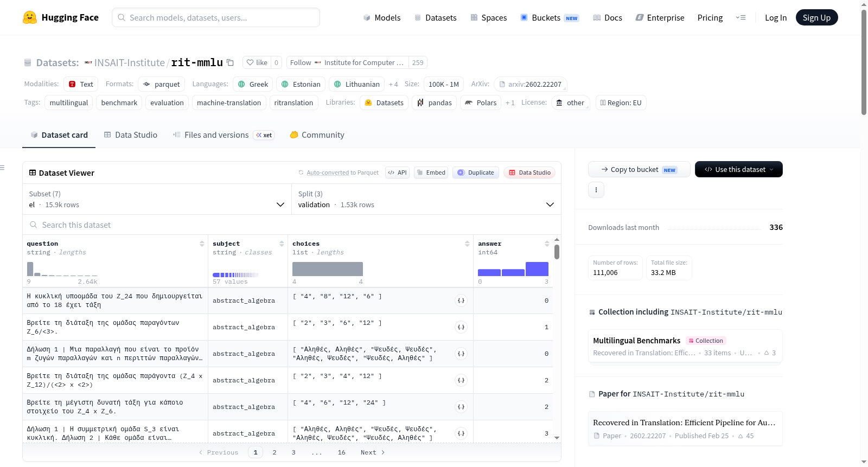
Task: Open the Use this dataset dropdown
Action: coord(739,169)
